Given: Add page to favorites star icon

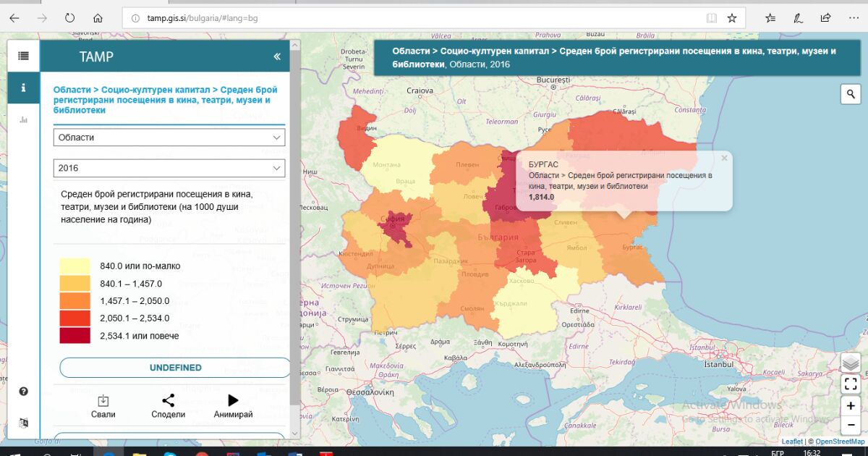Looking at the screenshot, I should tap(732, 18).
